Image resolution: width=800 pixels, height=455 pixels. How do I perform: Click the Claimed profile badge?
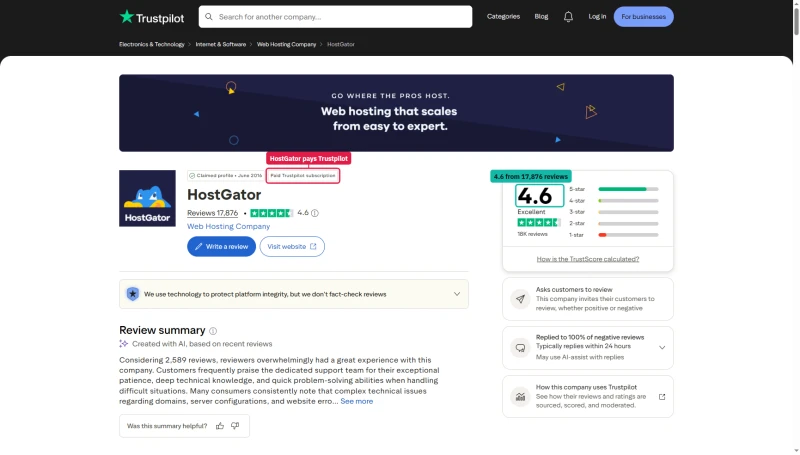click(x=226, y=176)
